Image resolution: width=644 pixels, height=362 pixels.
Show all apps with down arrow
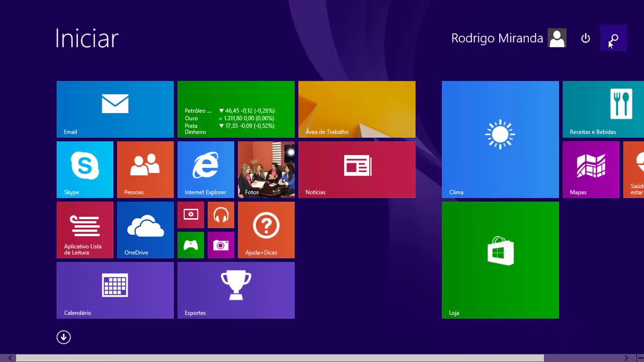coord(63,337)
